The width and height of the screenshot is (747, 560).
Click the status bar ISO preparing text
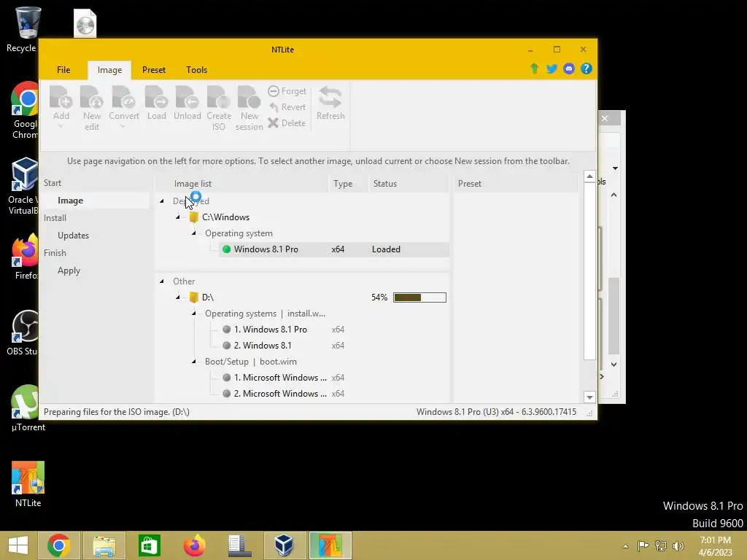tap(117, 412)
